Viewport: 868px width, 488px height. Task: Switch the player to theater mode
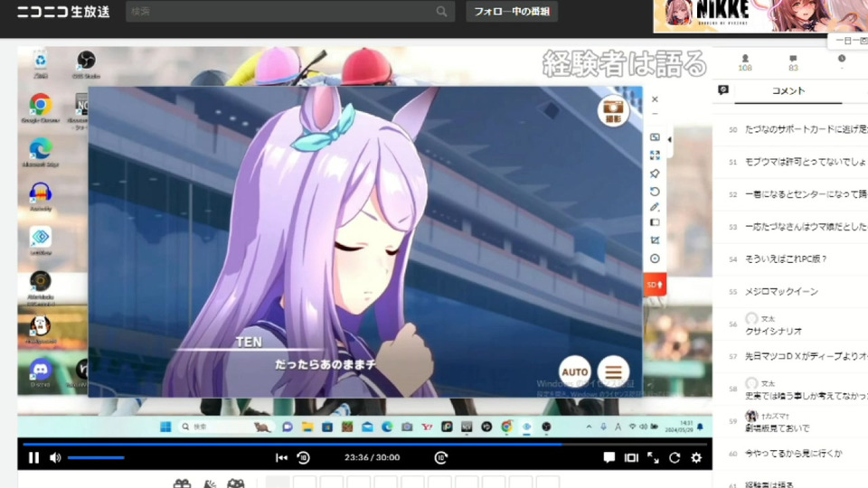click(631, 457)
